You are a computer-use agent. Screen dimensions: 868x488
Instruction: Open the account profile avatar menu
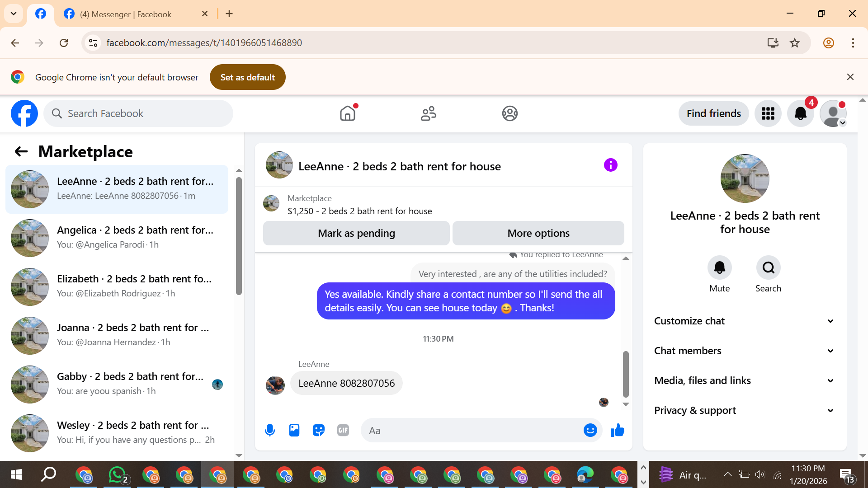(x=833, y=113)
